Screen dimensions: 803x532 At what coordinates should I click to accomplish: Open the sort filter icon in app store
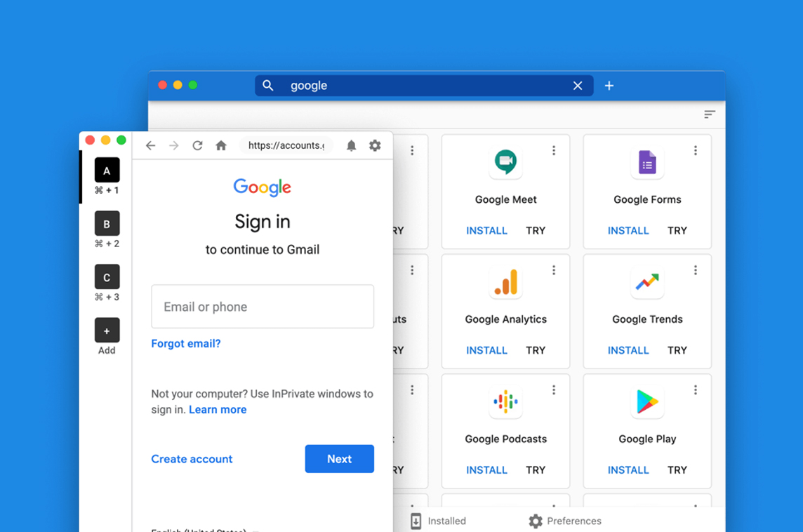point(709,114)
